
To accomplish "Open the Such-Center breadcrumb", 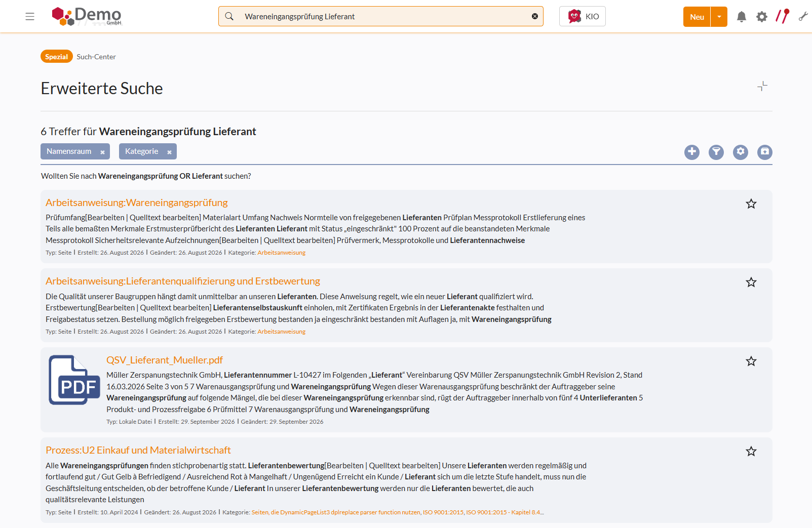I will coord(96,57).
